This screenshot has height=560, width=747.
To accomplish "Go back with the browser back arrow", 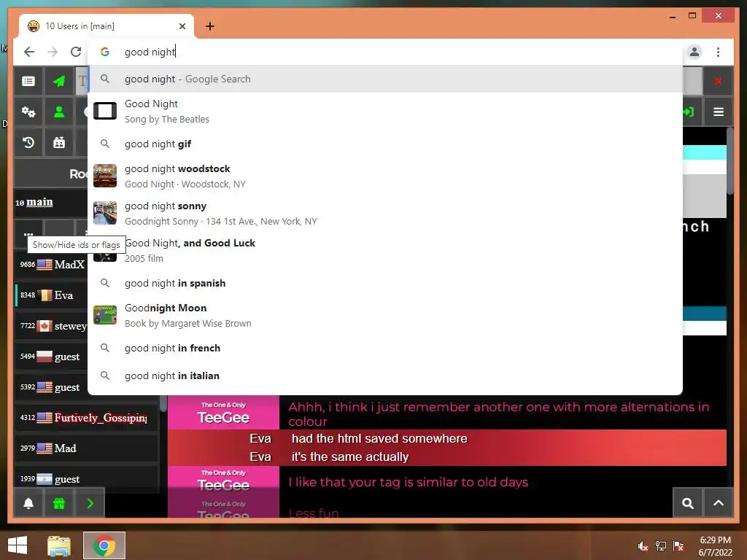I will pos(29,52).
